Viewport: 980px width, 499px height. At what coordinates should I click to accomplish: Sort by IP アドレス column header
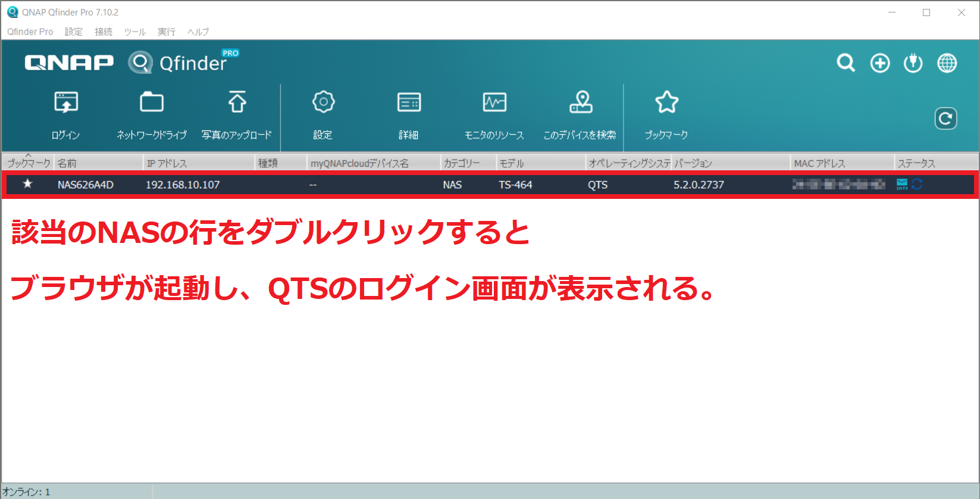point(199,163)
